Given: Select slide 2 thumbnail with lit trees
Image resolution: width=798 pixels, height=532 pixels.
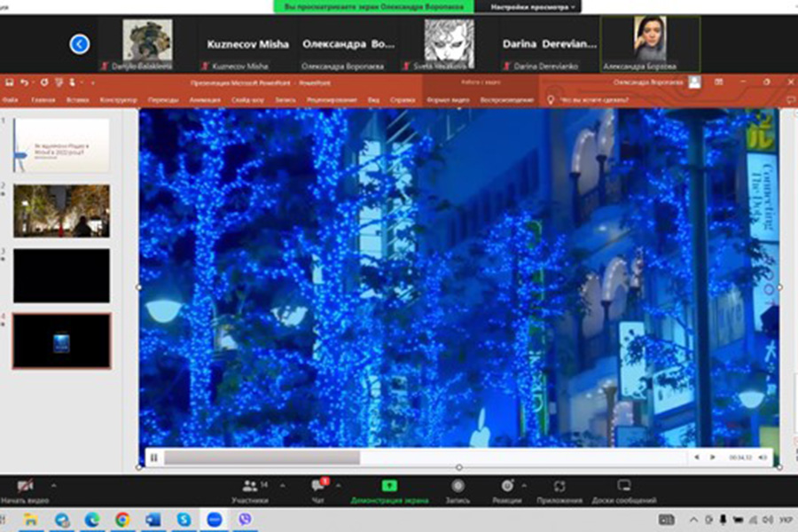Looking at the screenshot, I should coord(61,211).
